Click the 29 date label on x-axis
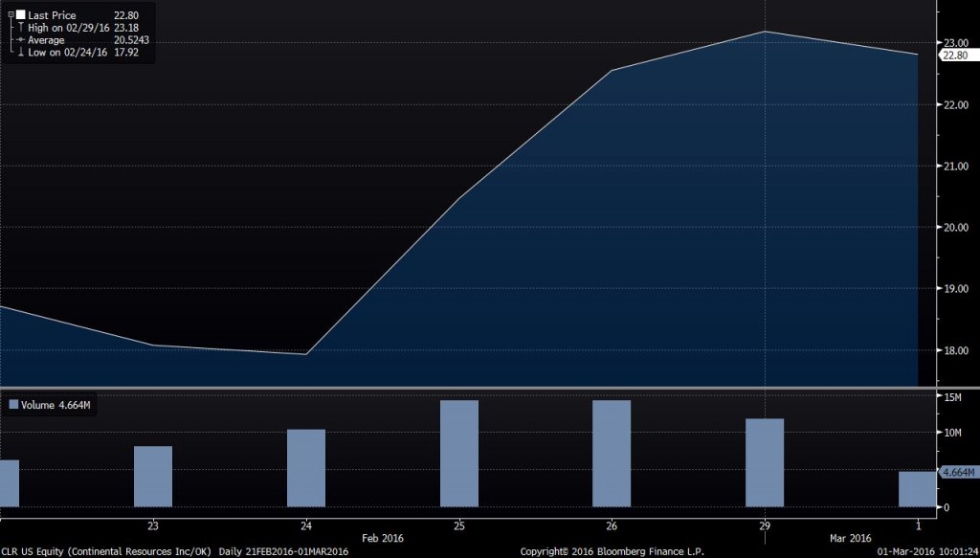980x558 pixels. tap(765, 525)
